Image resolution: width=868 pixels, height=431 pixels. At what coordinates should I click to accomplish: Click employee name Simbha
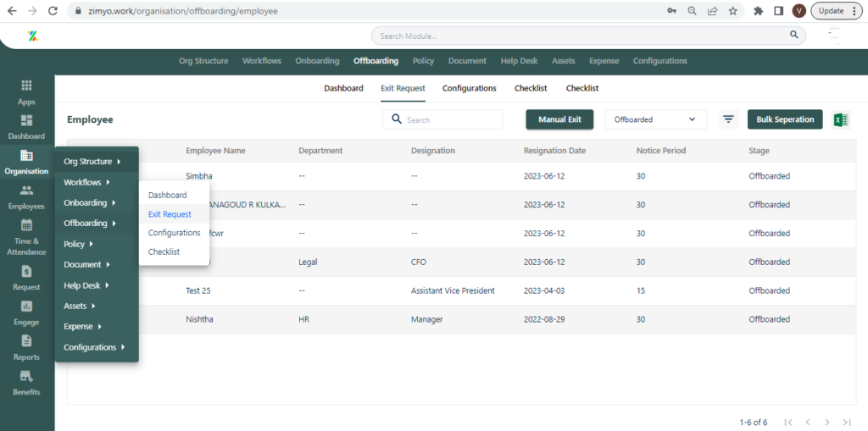(x=199, y=176)
